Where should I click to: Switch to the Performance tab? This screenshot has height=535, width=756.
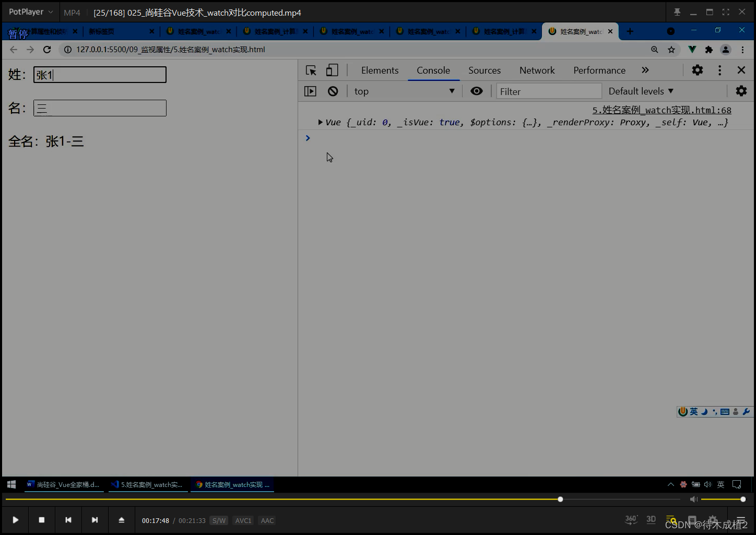[599, 70]
